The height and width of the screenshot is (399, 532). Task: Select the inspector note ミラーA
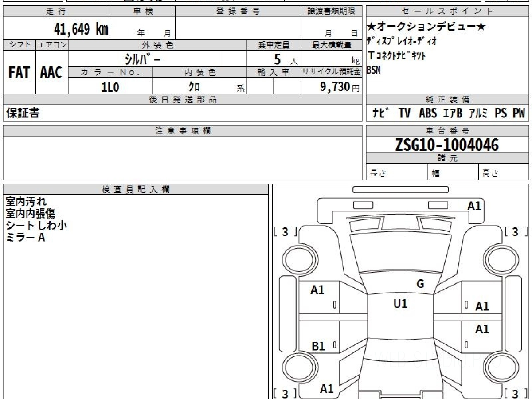pyautogui.click(x=25, y=238)
